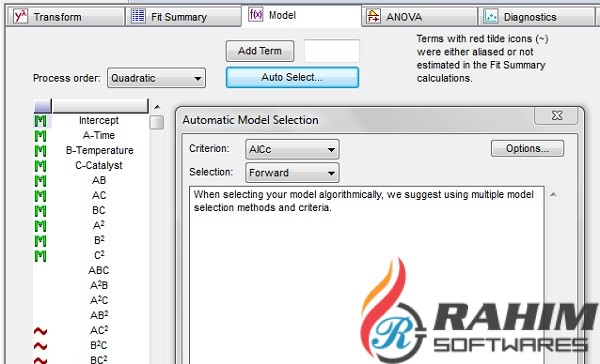Toggle the model icon for B-Temperature
This screenshot has width=600, height=364.
coord(41,150)
